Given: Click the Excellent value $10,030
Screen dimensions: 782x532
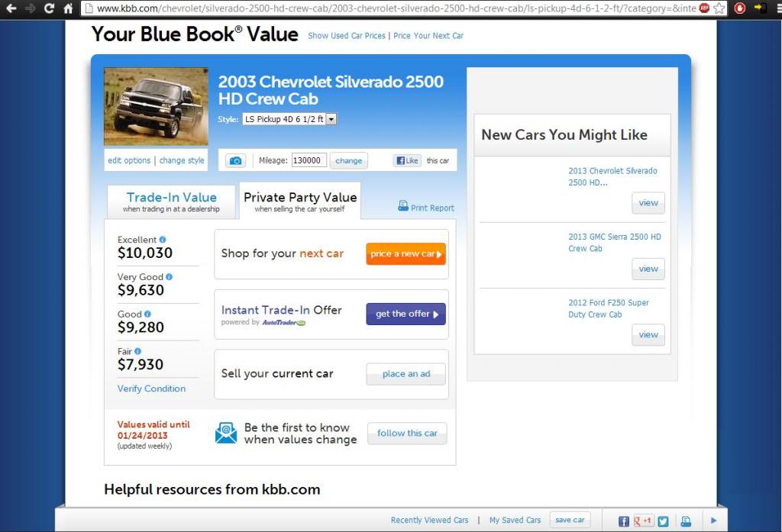Looking at the screenshot, I should click(x=144, y=253).
